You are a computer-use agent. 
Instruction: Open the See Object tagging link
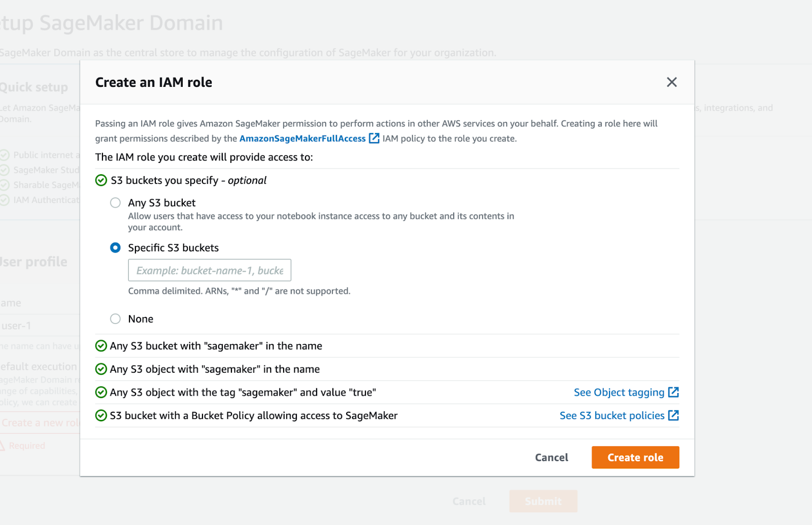(619, 392)
